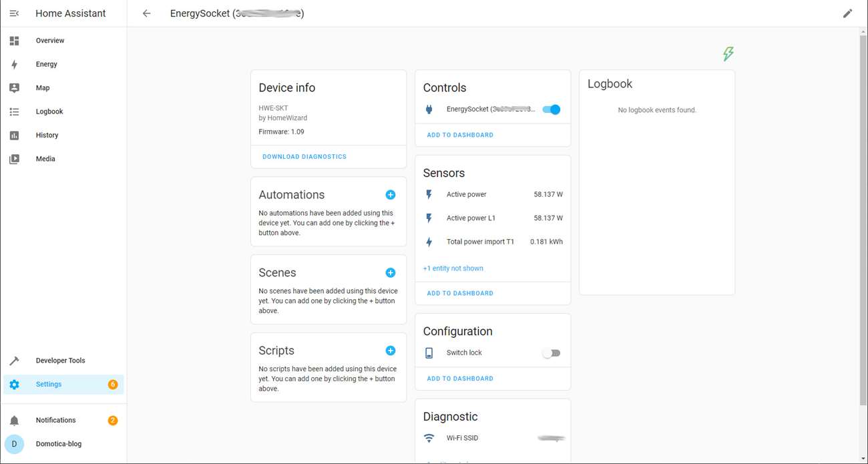Turn off the EnergySocket switch
The image size is (868, 464).
pyautogui.click(x=551, y=109)
